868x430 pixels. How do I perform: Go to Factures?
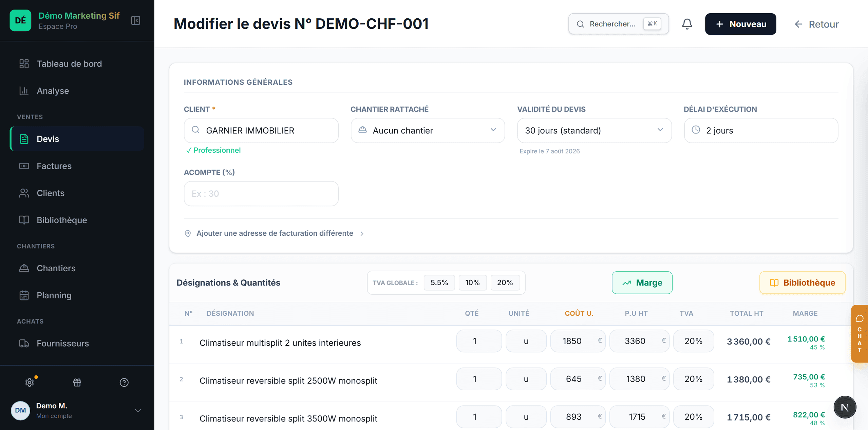pos(77,166)
